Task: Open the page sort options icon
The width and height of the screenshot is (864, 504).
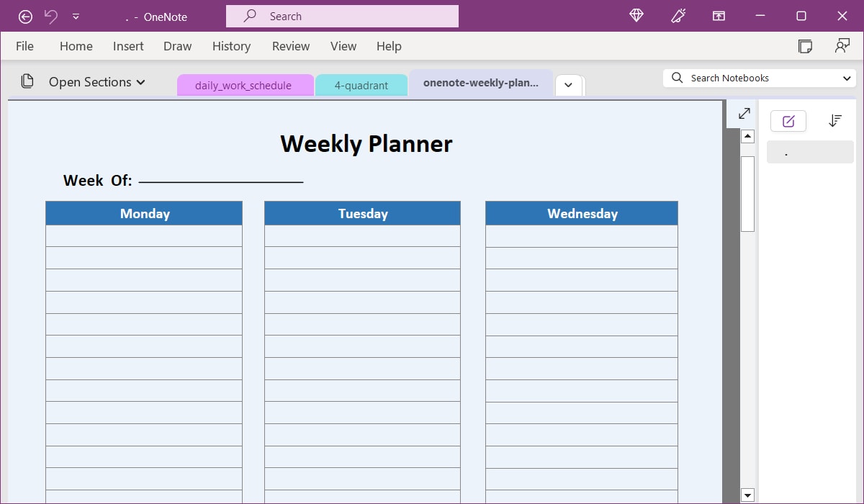Action: (x=835, y=120)
